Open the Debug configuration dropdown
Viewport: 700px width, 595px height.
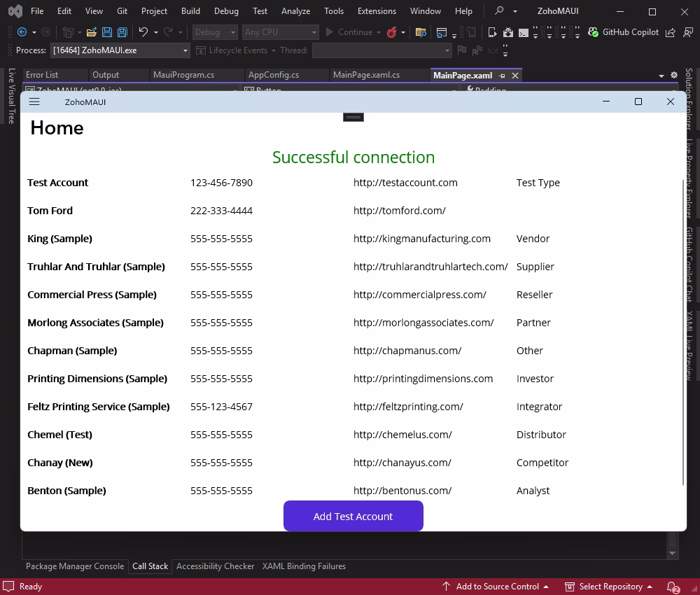215,32
